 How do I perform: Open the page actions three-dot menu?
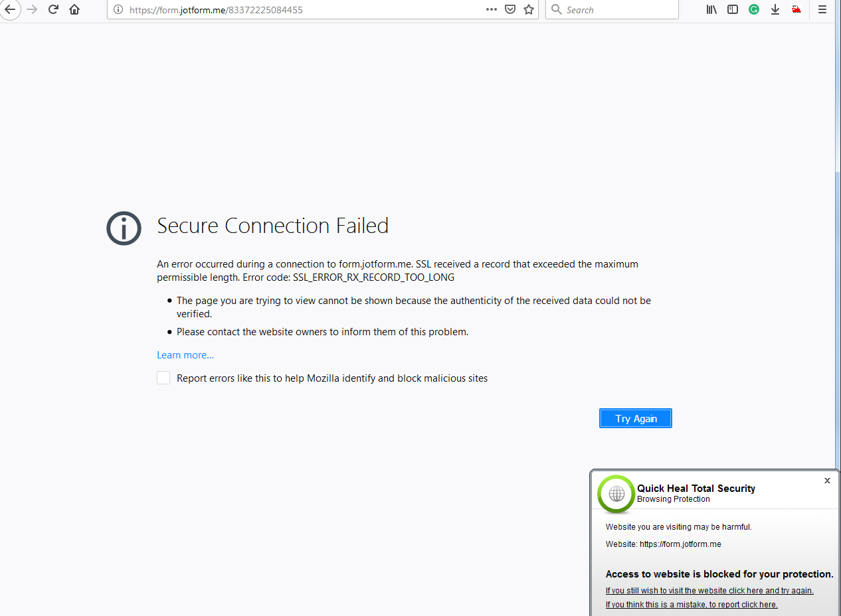(x=492, y=9)
